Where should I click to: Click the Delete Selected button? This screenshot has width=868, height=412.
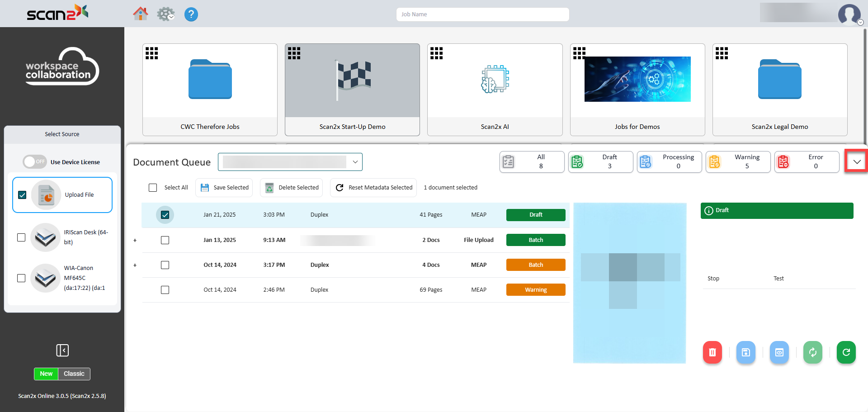pyautogui.click(x=291, y=188)
